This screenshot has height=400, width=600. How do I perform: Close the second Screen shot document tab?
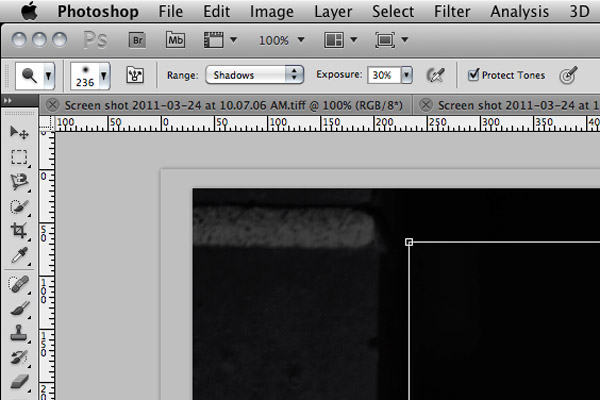[x=426, y=105]
